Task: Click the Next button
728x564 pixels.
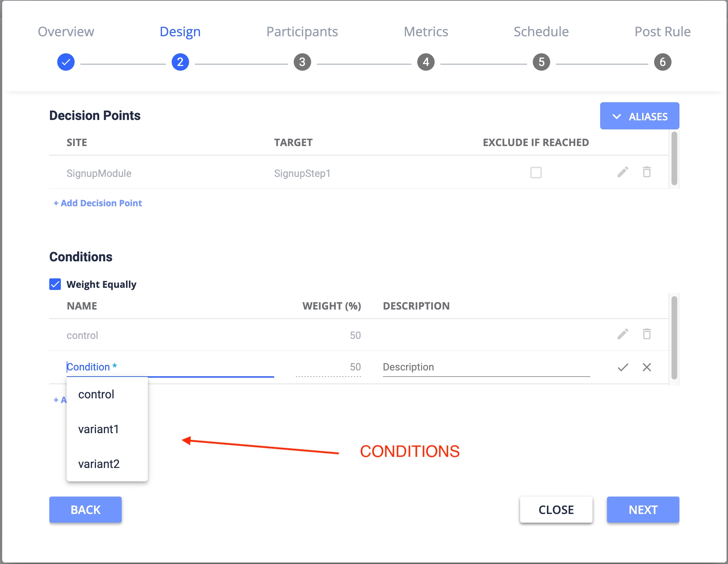Action: (643, 510)
